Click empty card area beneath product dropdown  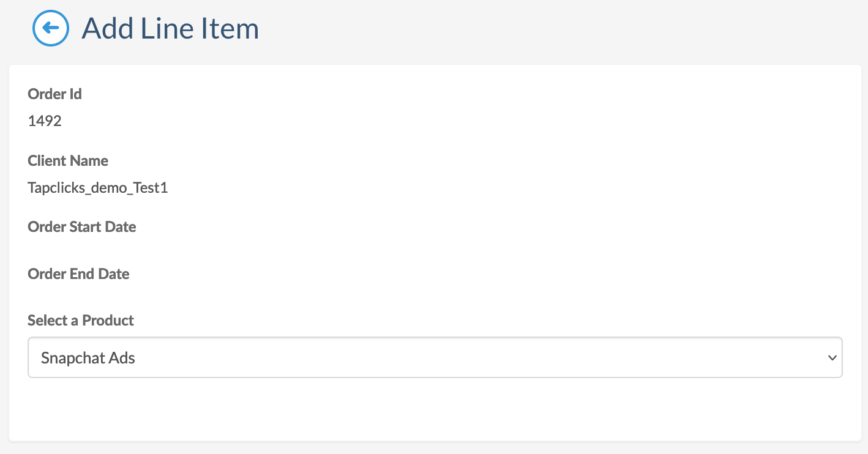pyautogui.click(x=435, y=409)
